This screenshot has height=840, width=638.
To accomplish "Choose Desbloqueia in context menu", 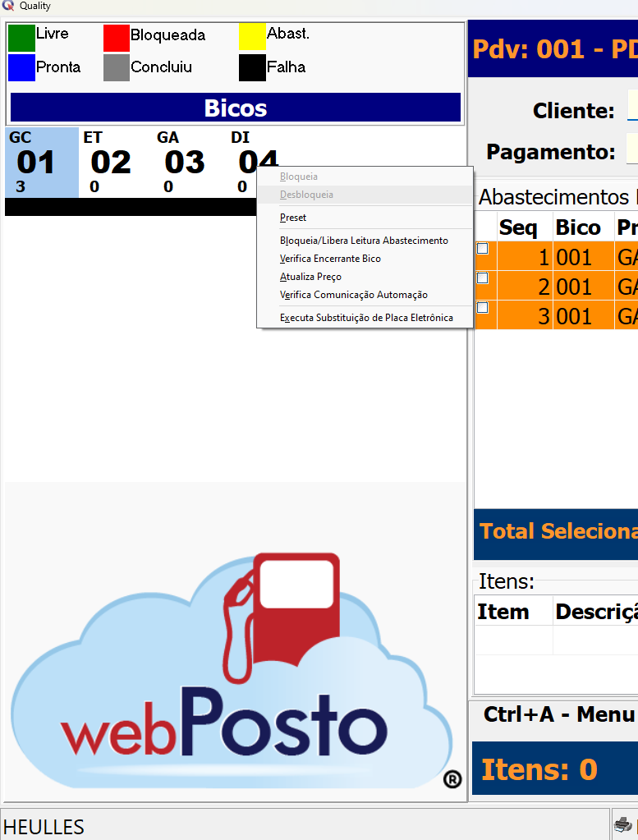I will pyautogui.click(x=365, y=195).
